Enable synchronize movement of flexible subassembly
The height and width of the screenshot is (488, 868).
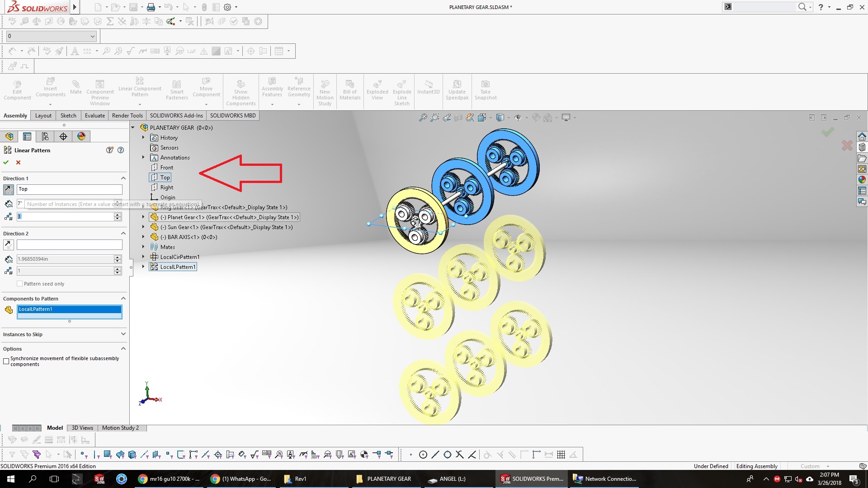pos(6,361)
